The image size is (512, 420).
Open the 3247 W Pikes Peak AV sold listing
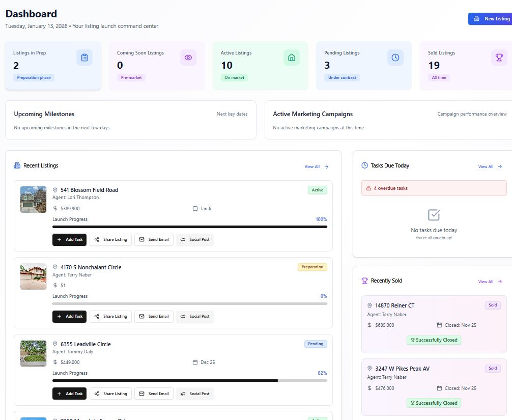pos(434,387)
